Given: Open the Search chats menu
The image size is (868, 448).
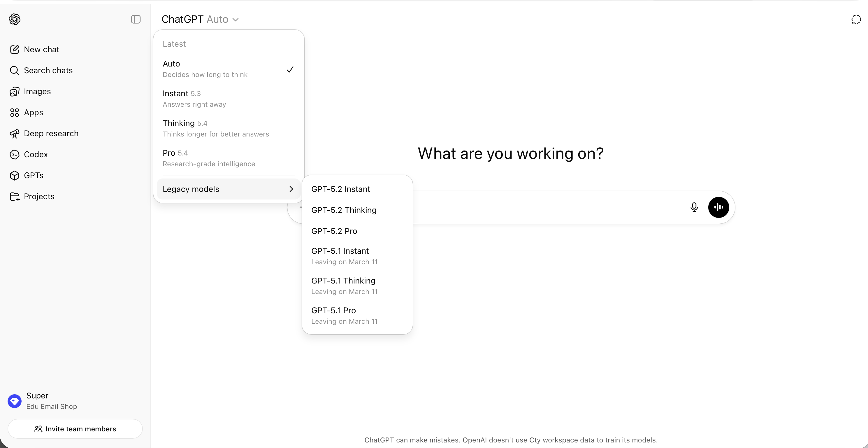Looking at the screenshot, I should point(48,70).
